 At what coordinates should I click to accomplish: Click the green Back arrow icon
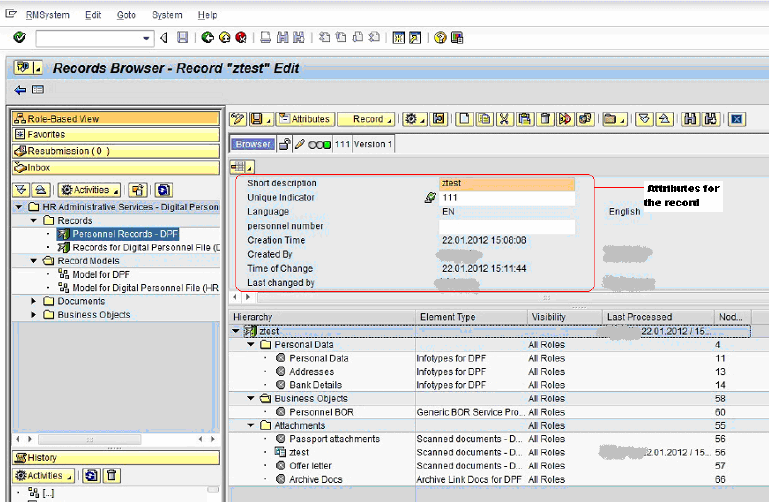pos(207,38)
